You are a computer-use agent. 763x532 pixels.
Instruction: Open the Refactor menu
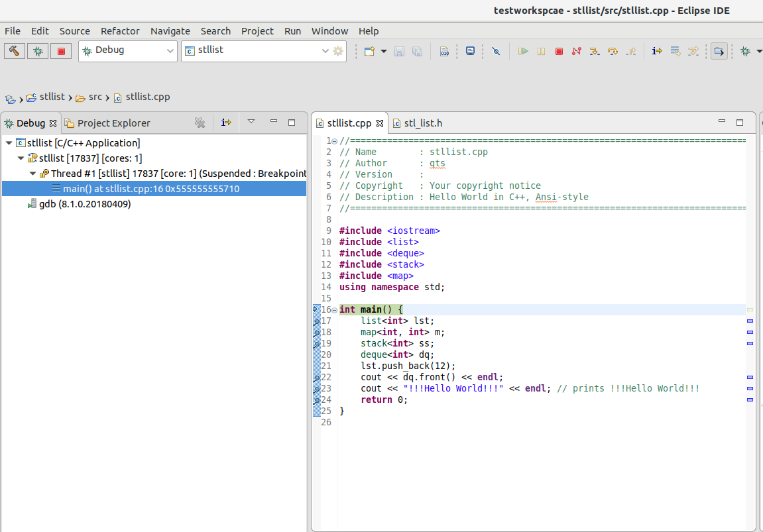pyautogui.click(x=120, y=31)
